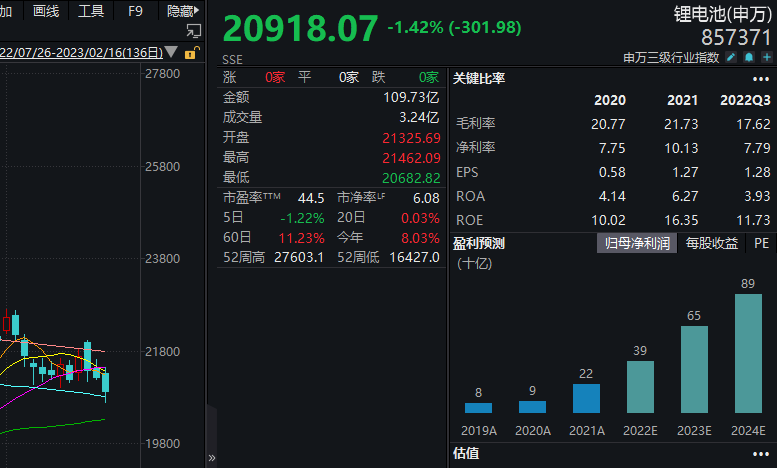This screenshot has width=777, height=468.
Task: Click the last candlestick on the chart
Action: (x=106, y=384)
